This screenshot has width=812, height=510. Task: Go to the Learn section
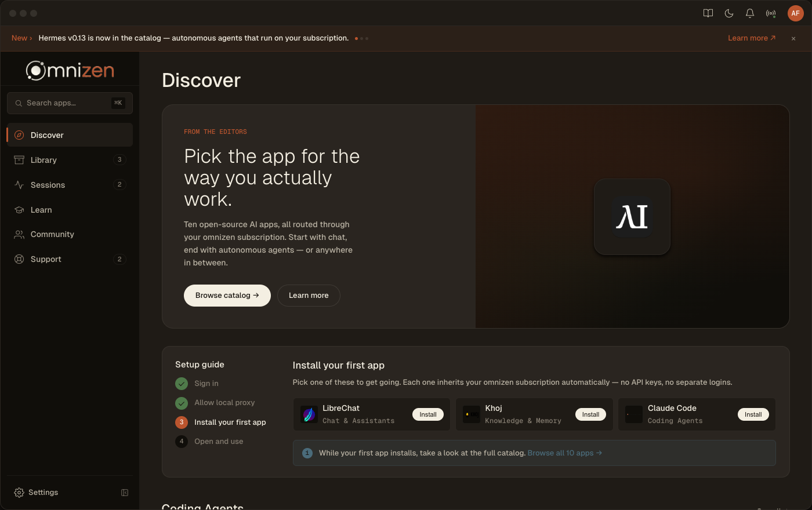(x=70, y=210)
